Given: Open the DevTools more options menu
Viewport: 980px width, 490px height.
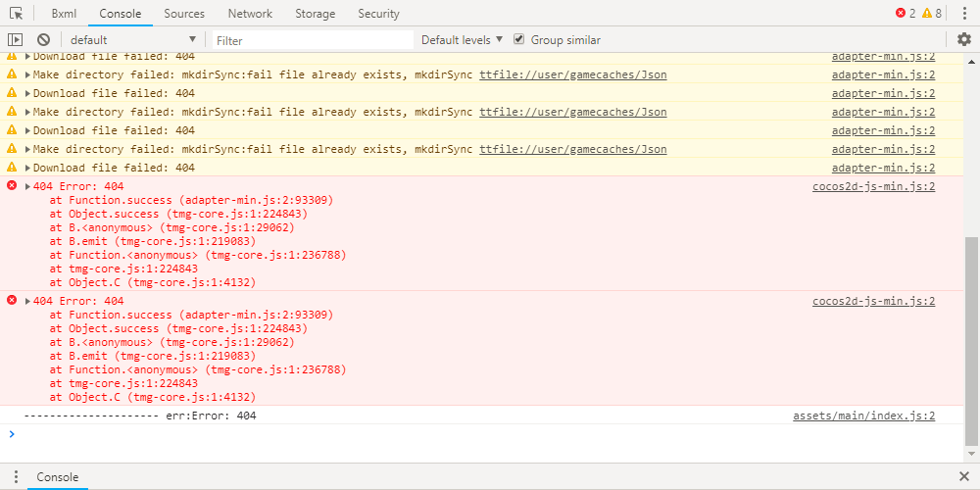Looking at the screenshot, I should point(963,14).
